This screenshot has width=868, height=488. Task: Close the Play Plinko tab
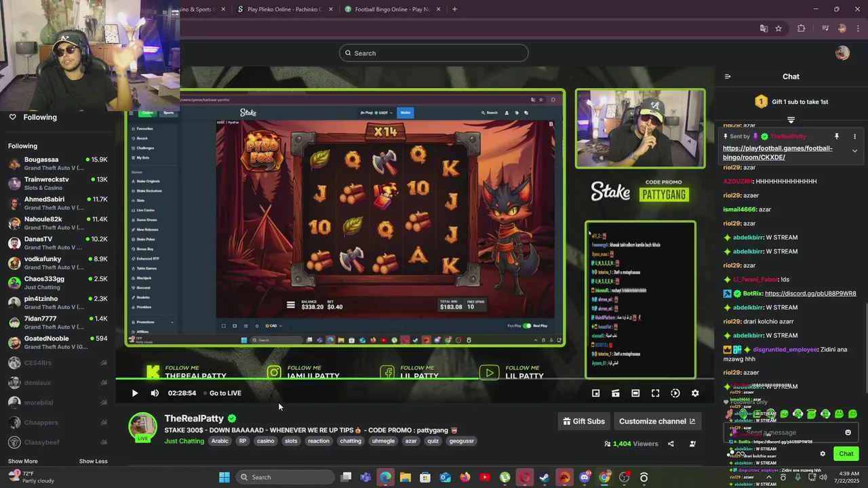(x=330, y=9)
